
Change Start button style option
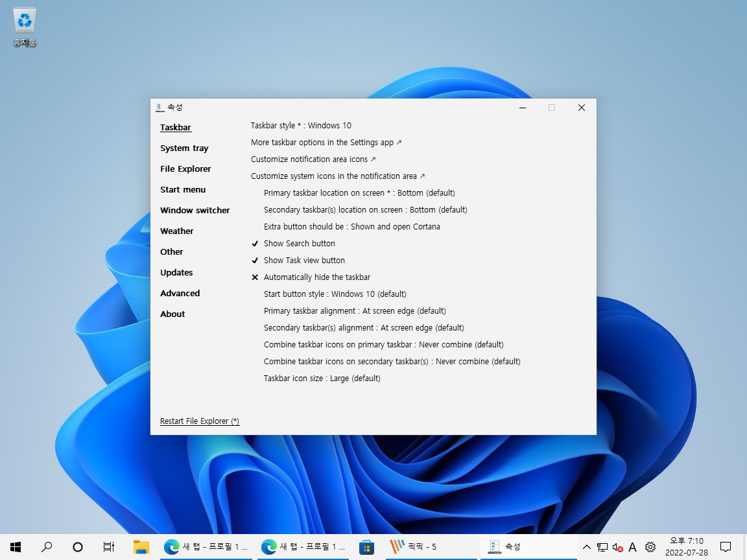[335, 294]
